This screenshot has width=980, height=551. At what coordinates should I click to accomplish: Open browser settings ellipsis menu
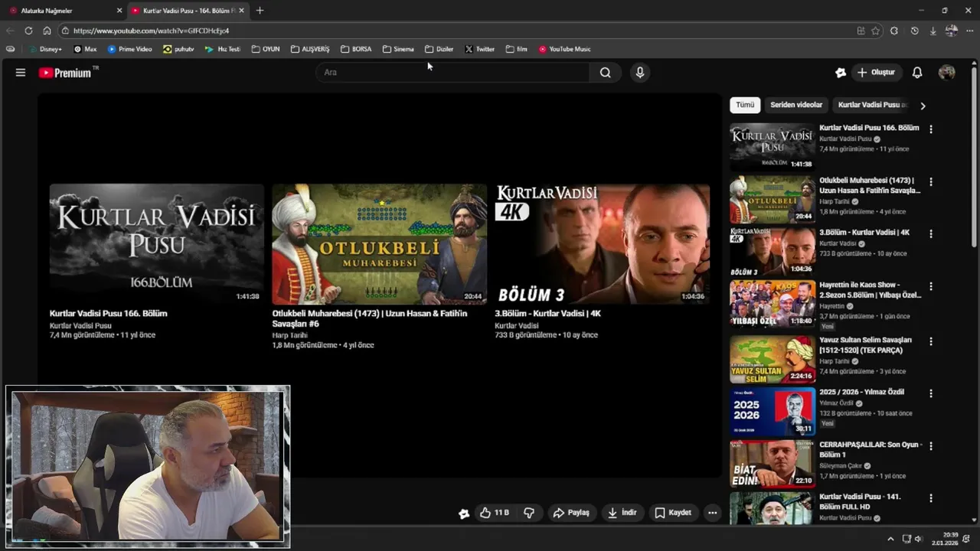(970, 31)
